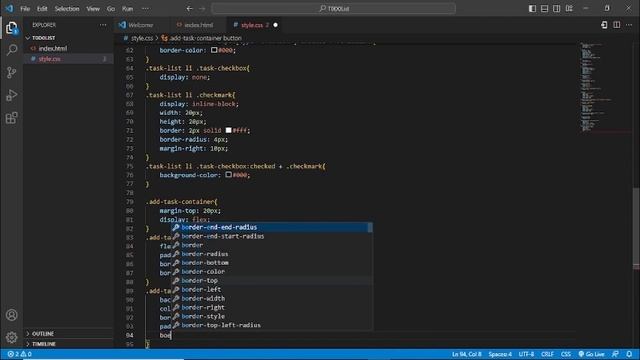Image resolution: width=640 pixels, height=360 pixels.
Task: Open the Manage gear icon
Action: [x=11, y=337]
